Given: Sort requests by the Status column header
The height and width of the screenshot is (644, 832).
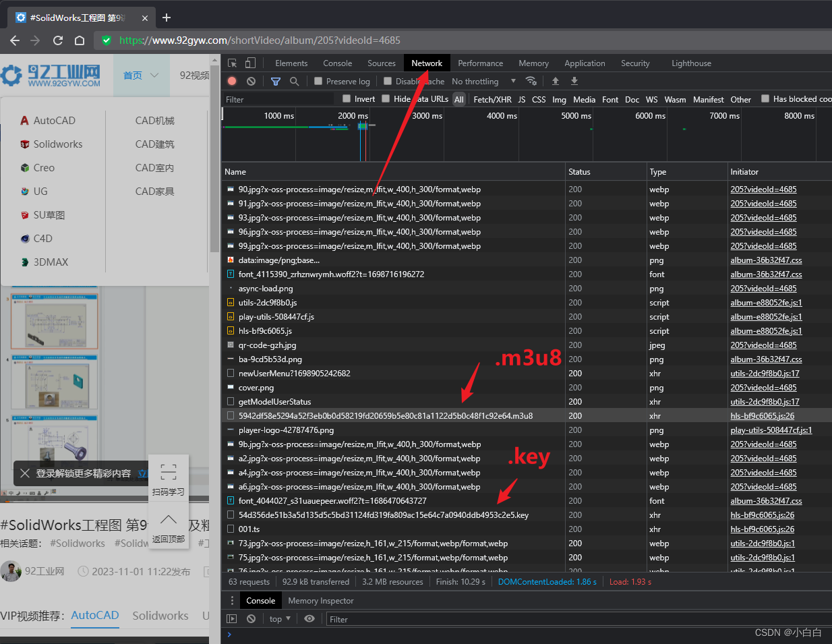Looking at the screenshot, I should click(605, 172).
